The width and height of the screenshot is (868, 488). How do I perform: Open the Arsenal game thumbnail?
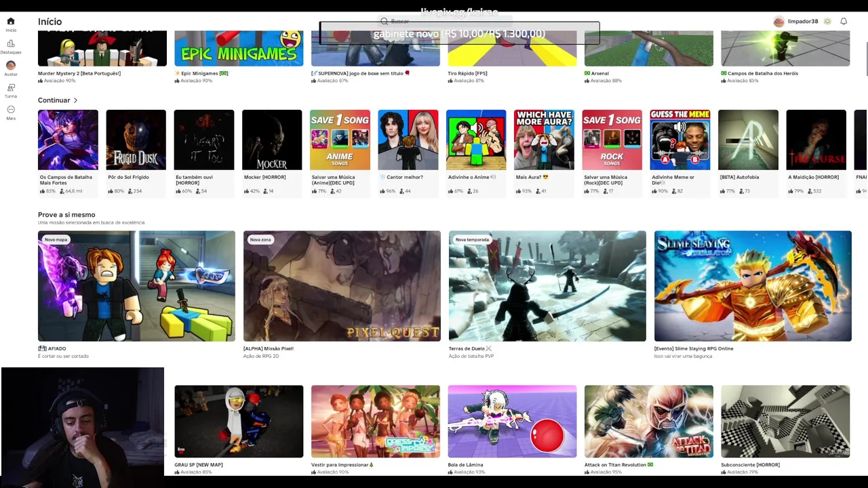tap(649, 48)
